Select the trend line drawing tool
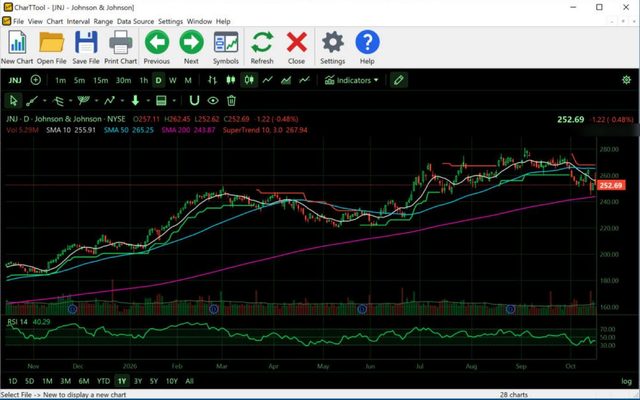Viewport: 640px width, 400px height. point(32,100)
